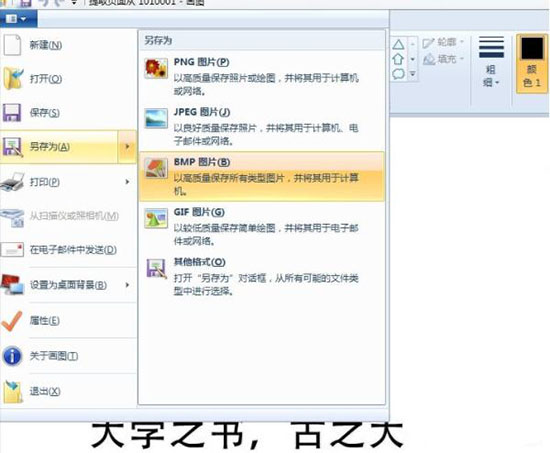550x453 pixels.
Task: Select the up arrow shape
Action: 398,59
